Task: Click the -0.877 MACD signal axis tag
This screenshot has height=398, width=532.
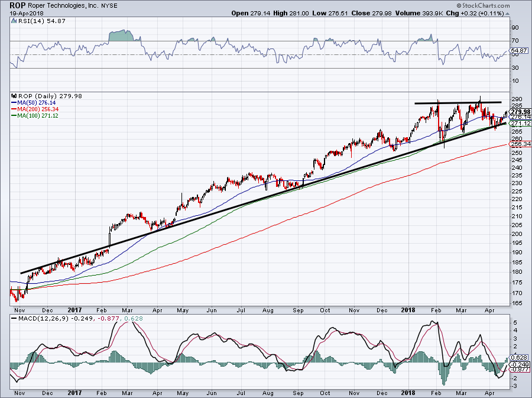Action: (x=520, y=369)
